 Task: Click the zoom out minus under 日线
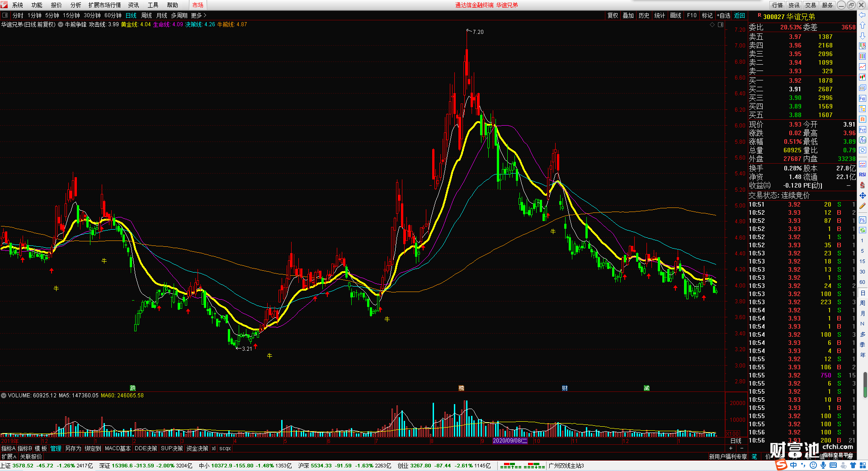pyautogui.click(x=741, y=448)
